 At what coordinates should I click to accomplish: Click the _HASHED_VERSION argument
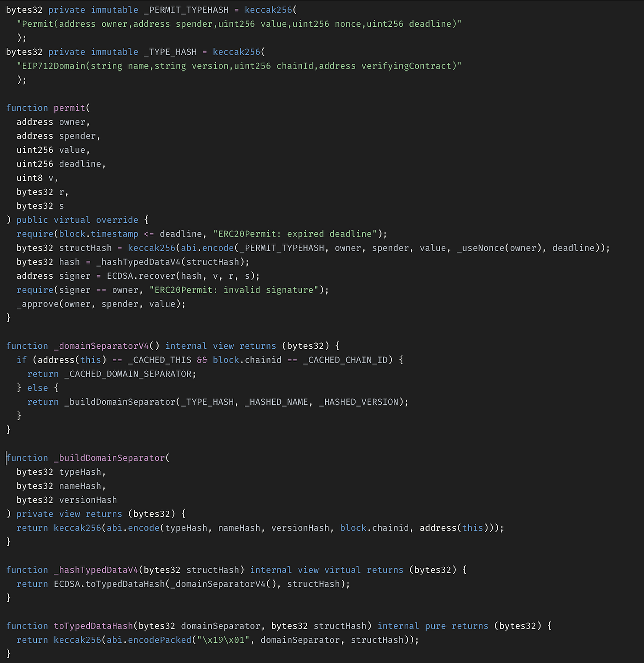(x=359, y=402)
